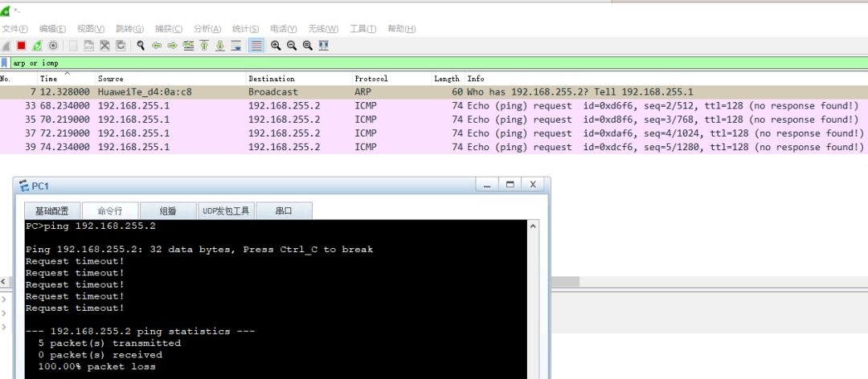The width and height of the screenshot is (868, 379).
Task: Click the 'PC>ping 192.168.255.2' terminal line
Action: (x=91, y=226)
